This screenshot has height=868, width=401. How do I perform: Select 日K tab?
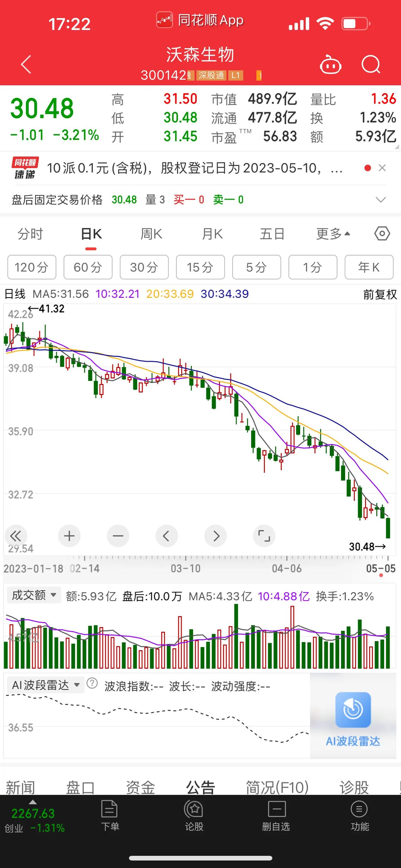[91, 234]
